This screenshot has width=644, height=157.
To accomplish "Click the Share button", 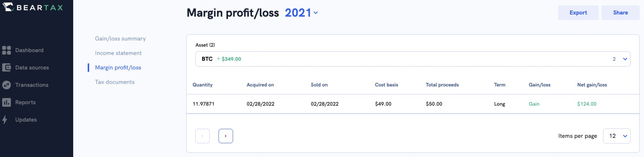I will tap(620, 13).
